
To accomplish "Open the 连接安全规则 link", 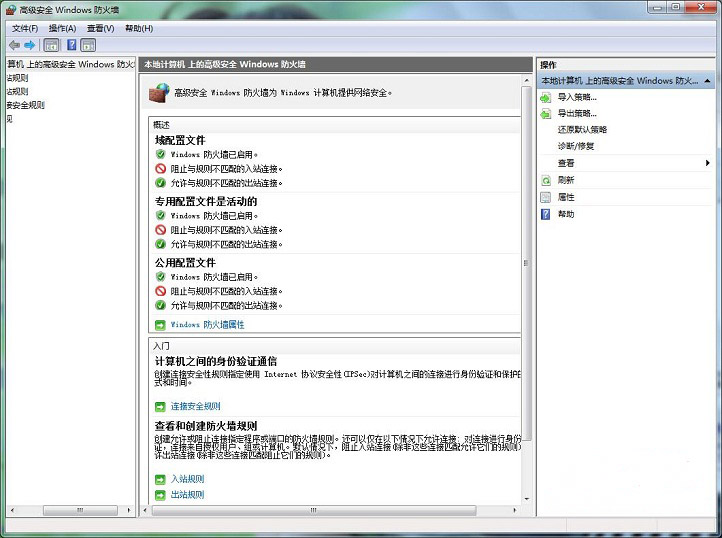I will click(x=196, y=407).
